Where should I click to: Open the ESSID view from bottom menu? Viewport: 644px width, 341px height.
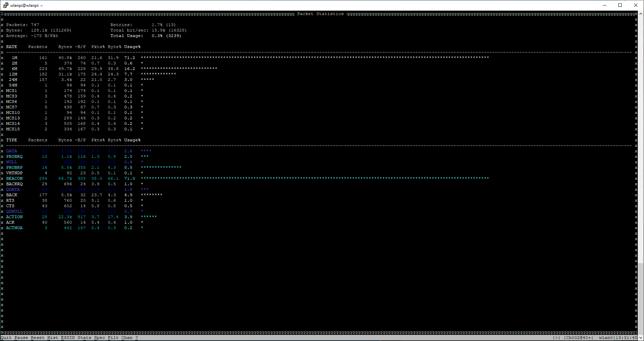pos(68,338)
